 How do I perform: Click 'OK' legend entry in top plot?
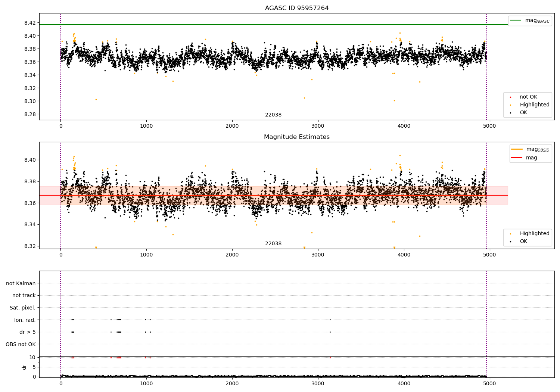point(519,113)
